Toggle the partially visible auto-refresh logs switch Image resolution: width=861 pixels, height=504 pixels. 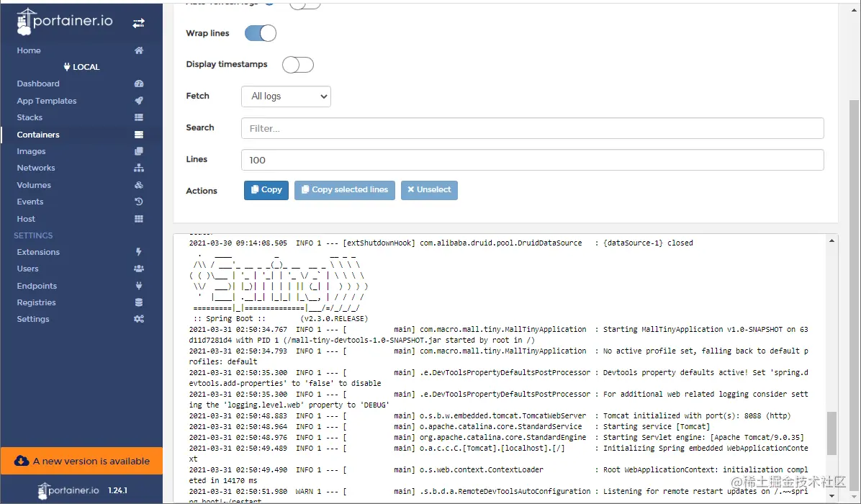(x=305, y=6)
